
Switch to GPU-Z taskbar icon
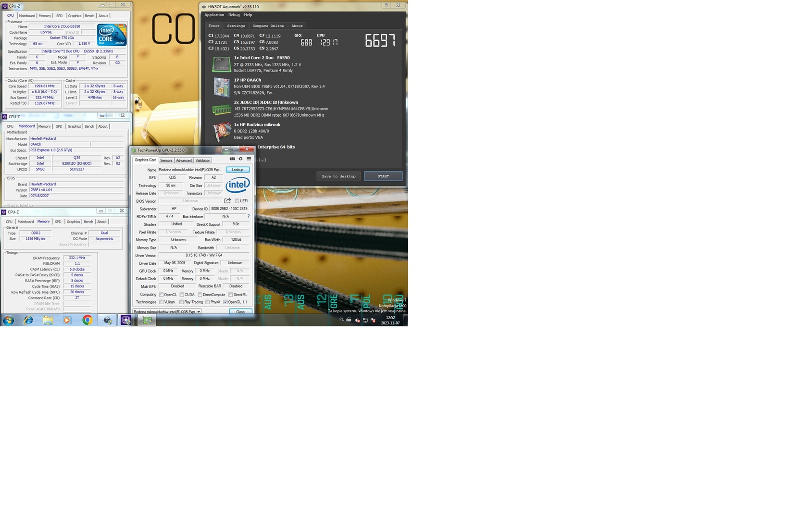[x=147, y=320]
